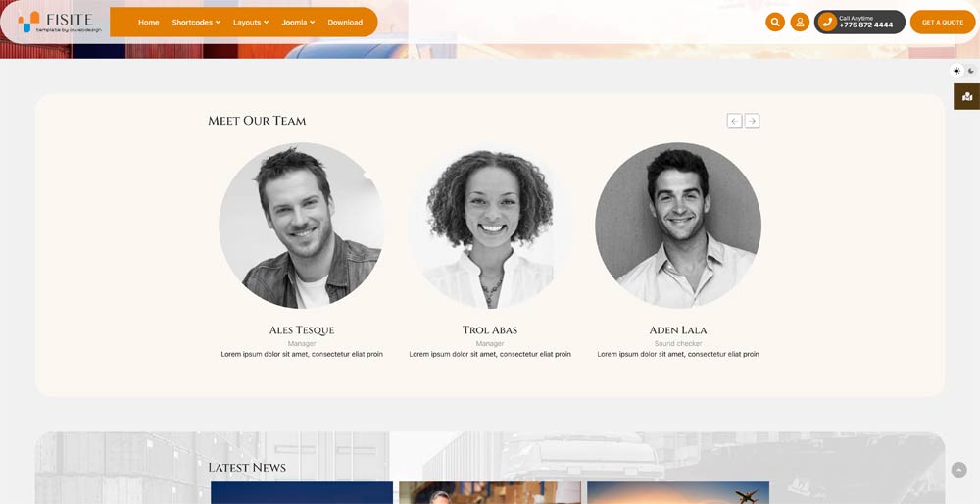Expand the Layouts dropdown menu
Viewport: 980px width, 504px height.
(x=251, y=22)
